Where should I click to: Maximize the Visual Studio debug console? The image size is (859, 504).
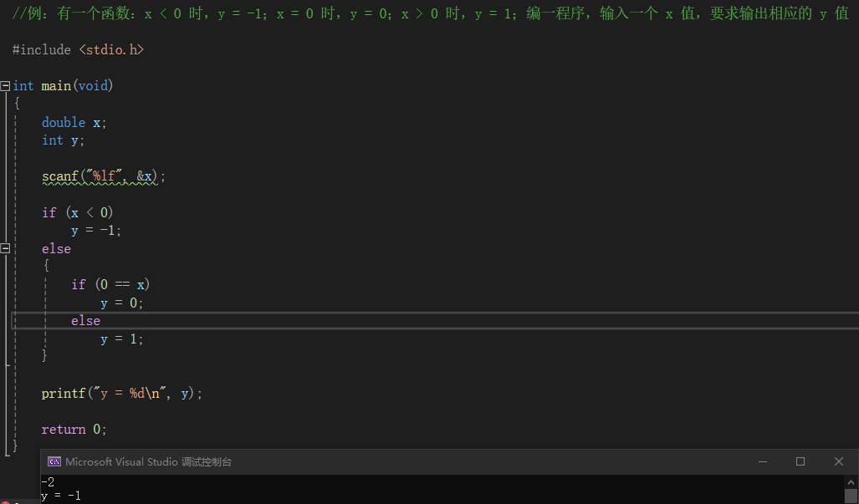coord(800,462)
